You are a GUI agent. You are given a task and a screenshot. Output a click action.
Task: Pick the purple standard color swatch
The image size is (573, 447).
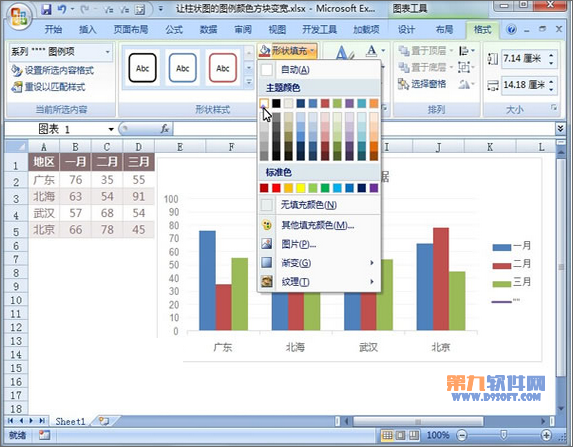point(374,188)
